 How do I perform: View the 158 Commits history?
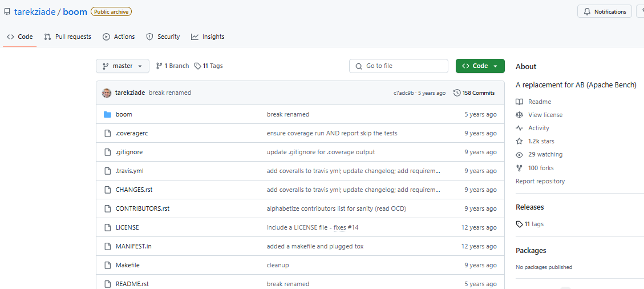click(x=474, y=93)
